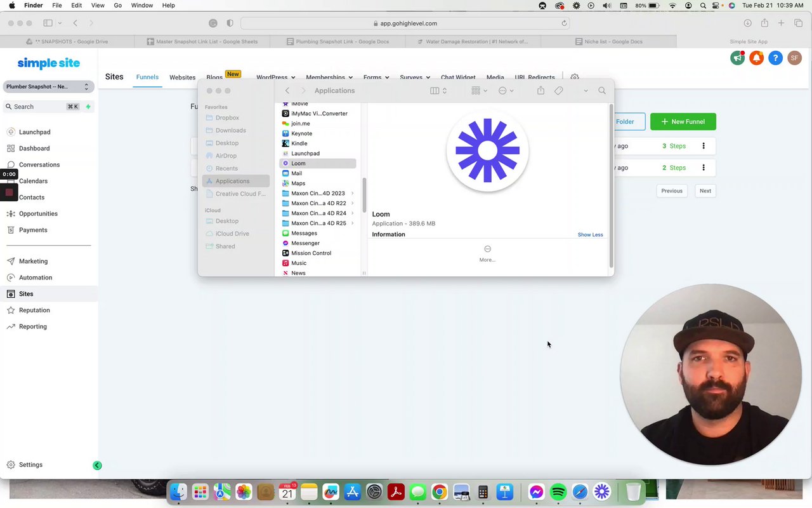
Task: Click the Finder share icon
Action: [540, 91]
